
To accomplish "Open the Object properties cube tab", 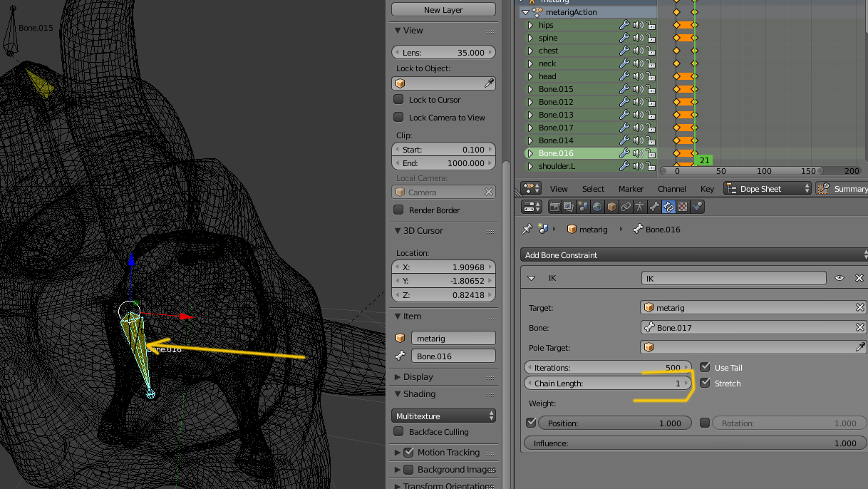I will point(611,207).
